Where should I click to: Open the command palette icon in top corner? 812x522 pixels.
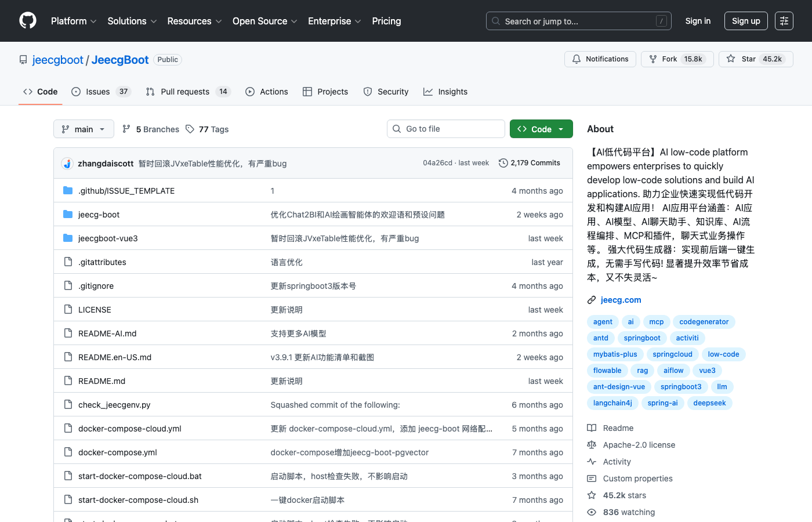point(784,21)
